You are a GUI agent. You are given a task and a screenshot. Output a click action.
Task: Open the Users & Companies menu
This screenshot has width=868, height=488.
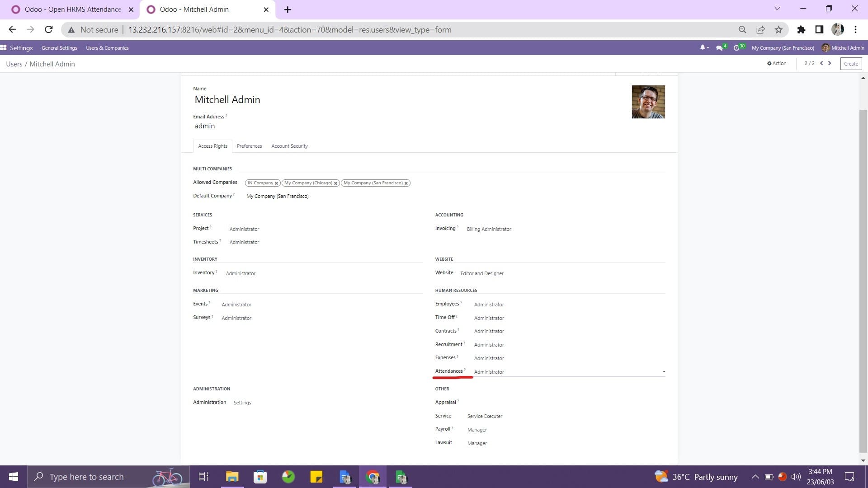[x=107, y=48]
